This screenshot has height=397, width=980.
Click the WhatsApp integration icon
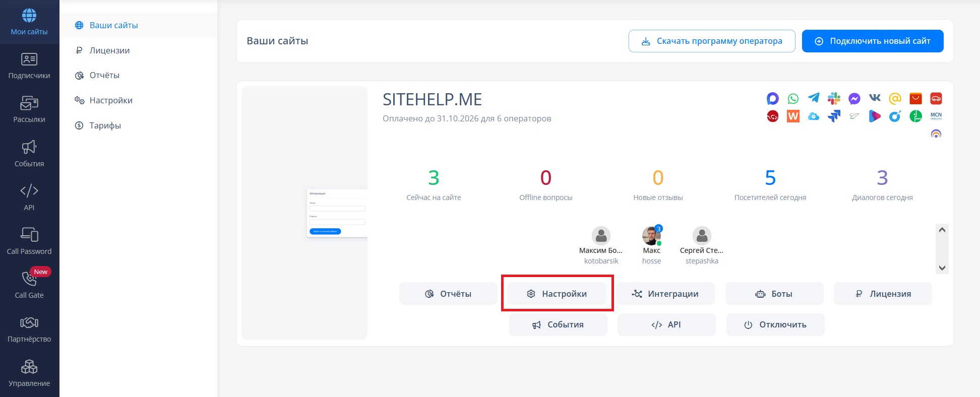click(x=793, y=99)
